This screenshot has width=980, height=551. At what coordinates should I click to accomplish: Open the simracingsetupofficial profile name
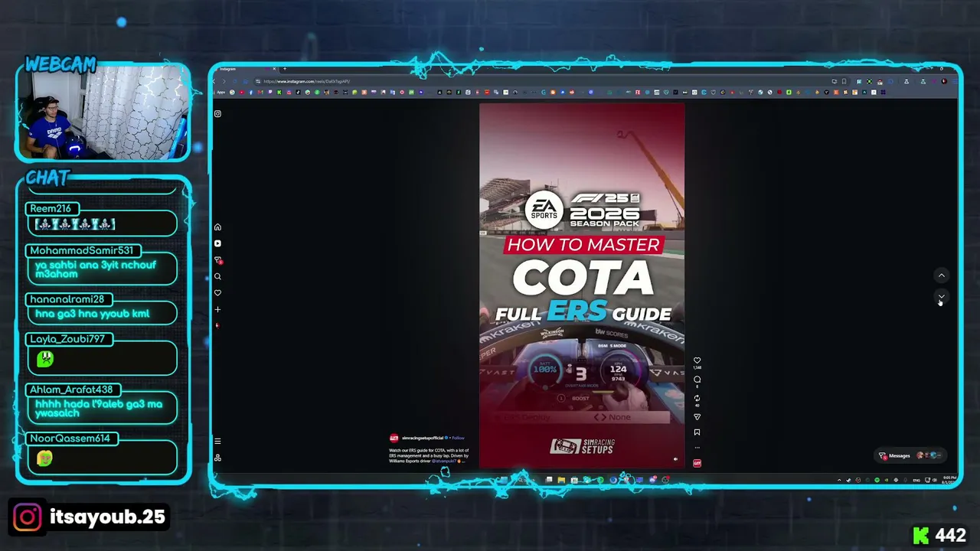(x=423, y=439)
